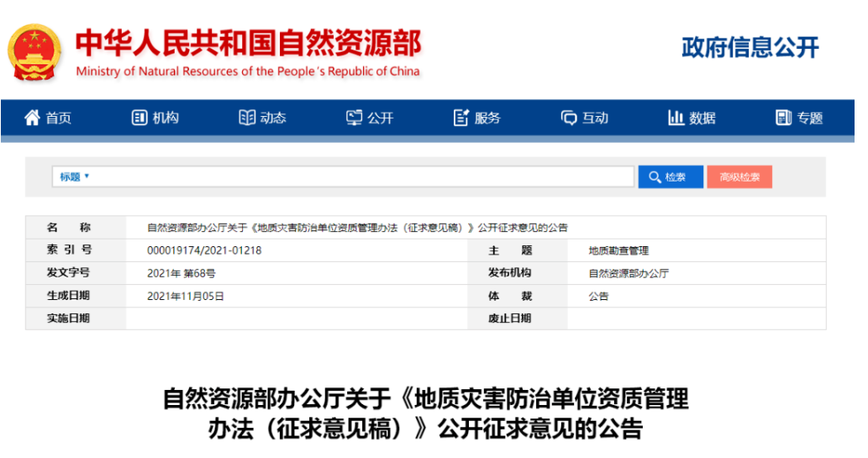
Task: Open the 互动 navigation section
Action: [595, 118]
